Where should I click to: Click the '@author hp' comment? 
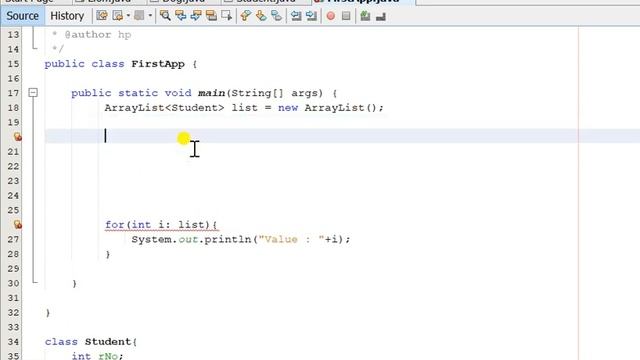click(x=98, y=35)
